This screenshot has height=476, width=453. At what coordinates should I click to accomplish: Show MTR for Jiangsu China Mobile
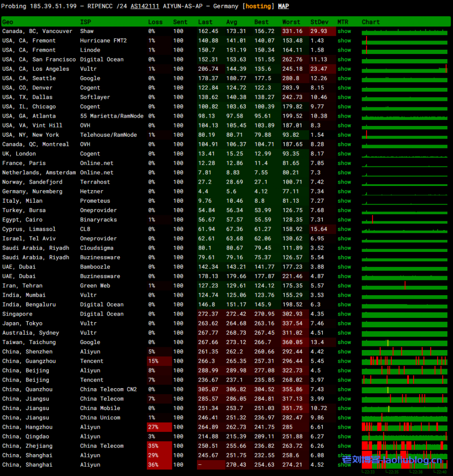[344, 408]
